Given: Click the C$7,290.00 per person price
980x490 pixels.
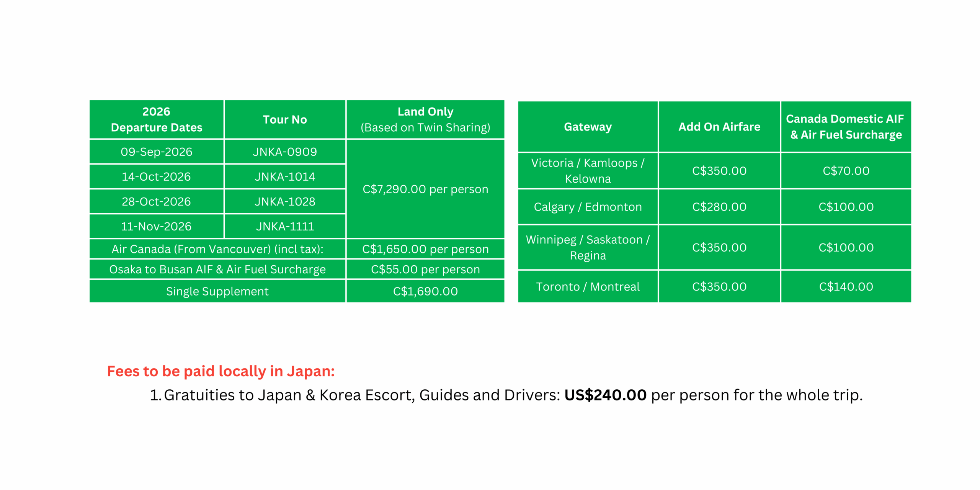Looking at the screenshot, I should point(425,189).
